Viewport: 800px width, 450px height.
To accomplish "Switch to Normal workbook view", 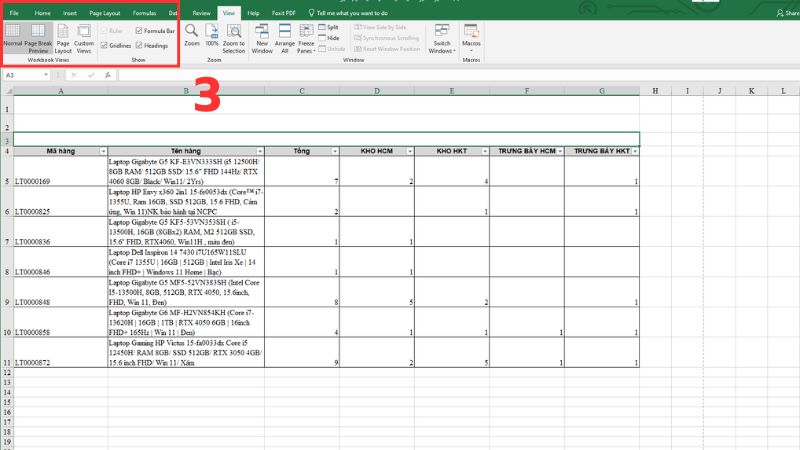I will 13,37.
